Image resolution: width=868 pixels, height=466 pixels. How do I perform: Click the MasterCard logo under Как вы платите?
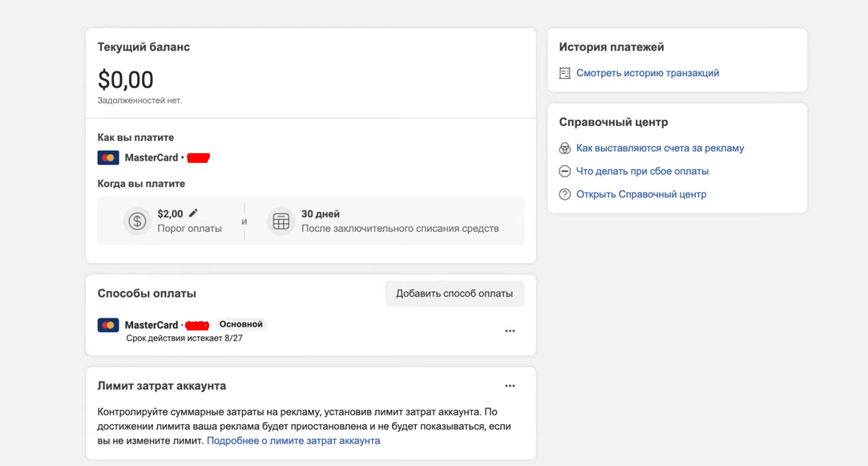tap(108, 158)
